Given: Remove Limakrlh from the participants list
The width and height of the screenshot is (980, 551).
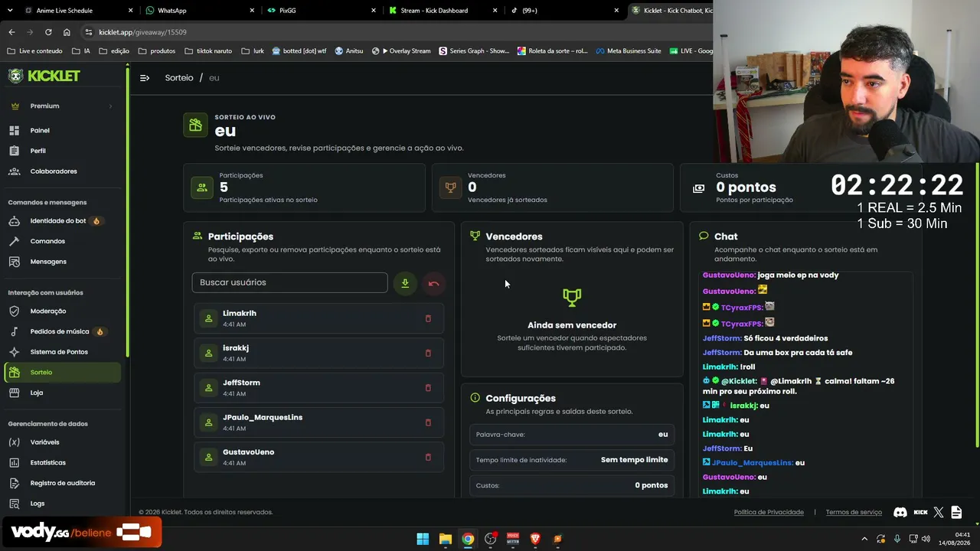Looking at the screenshot, I should (428, 318).
